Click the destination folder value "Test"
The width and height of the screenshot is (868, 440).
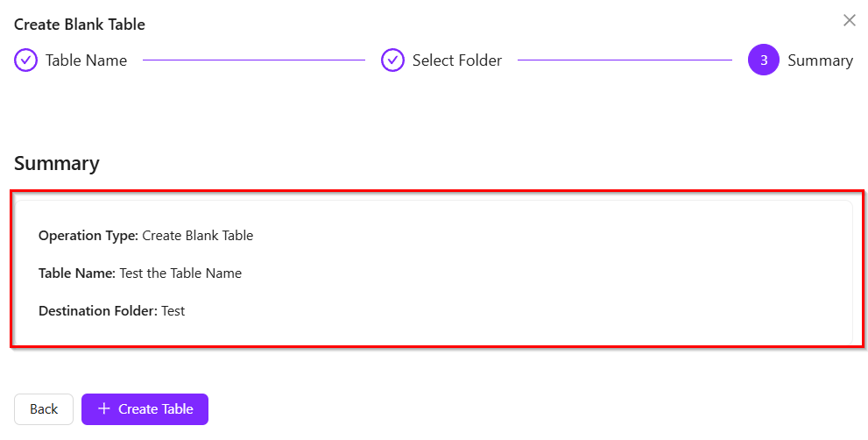[x=173, y=311]
